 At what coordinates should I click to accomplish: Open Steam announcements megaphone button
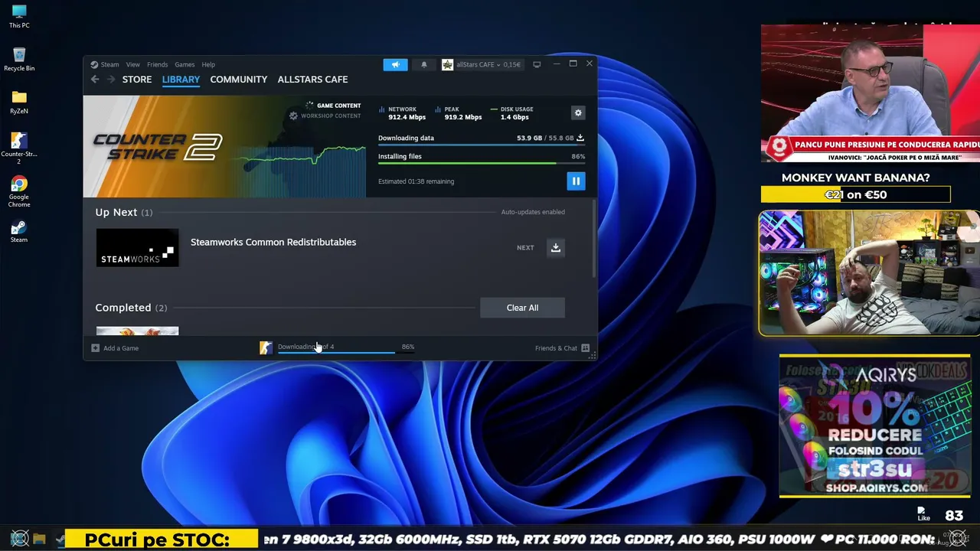click(x=395, y=64)
